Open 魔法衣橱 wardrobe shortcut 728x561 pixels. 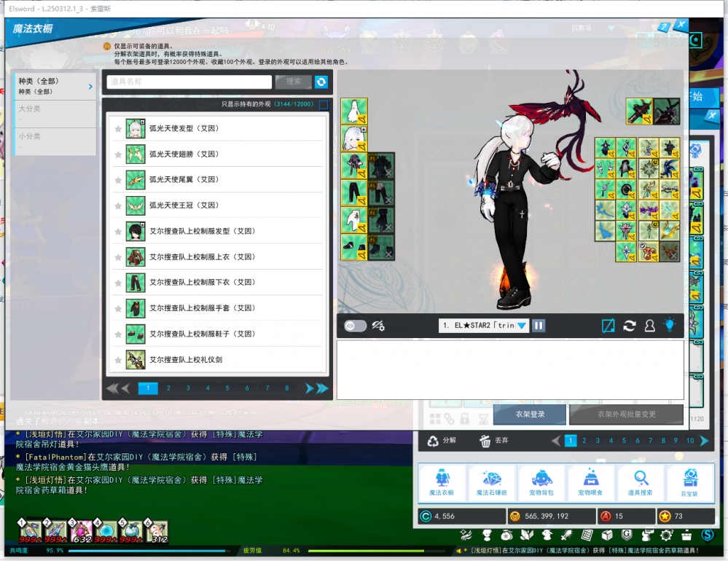click(x=442, y=482)
